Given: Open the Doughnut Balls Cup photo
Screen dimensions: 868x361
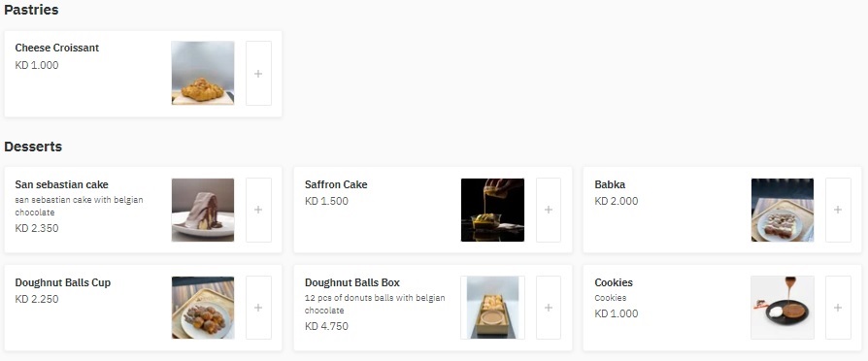Looking at the screenshot, I should (x=203, y=308).
